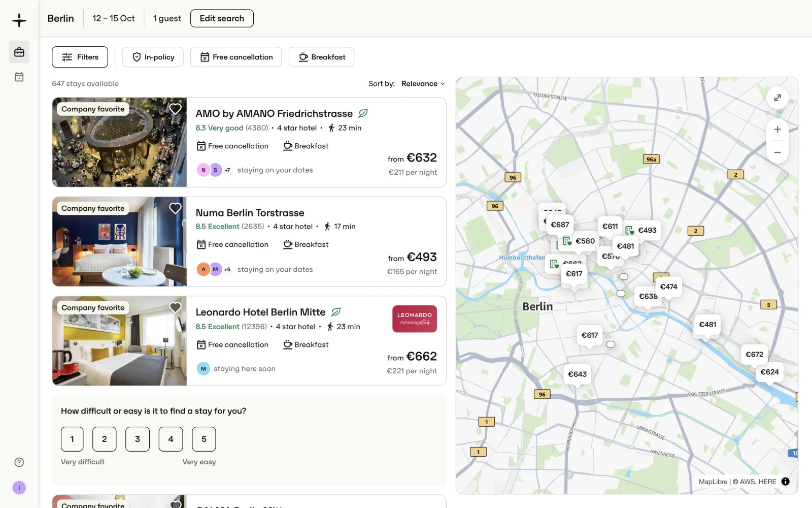Select difficulty rating 4
The width and height of the screenshot is (812, 508).
[171, 439]
